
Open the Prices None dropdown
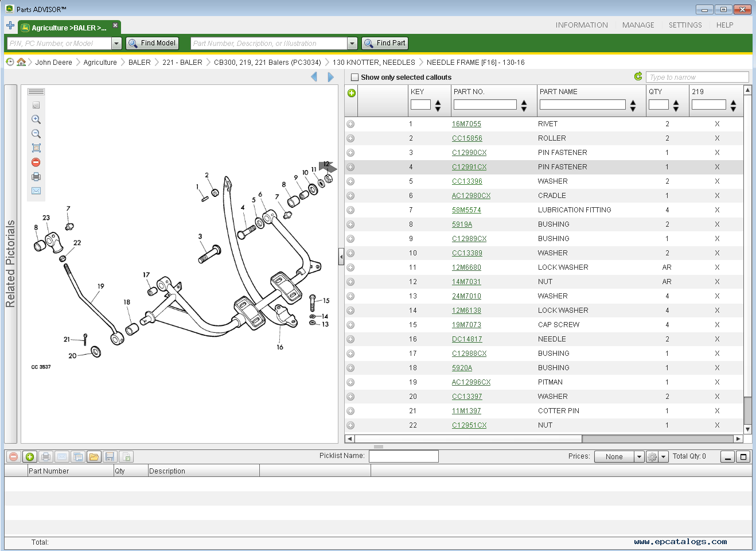coord(639,457)
